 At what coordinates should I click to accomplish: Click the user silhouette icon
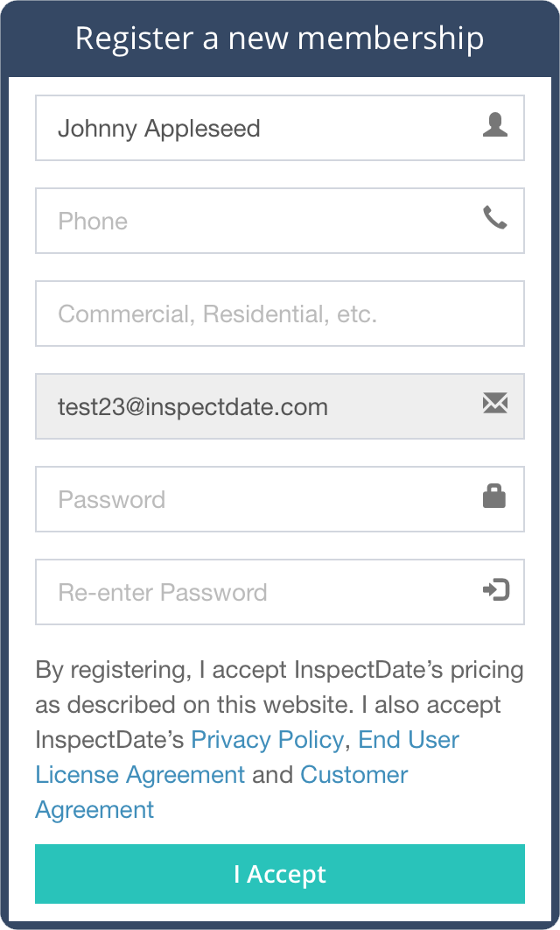[x=495, y=126]
